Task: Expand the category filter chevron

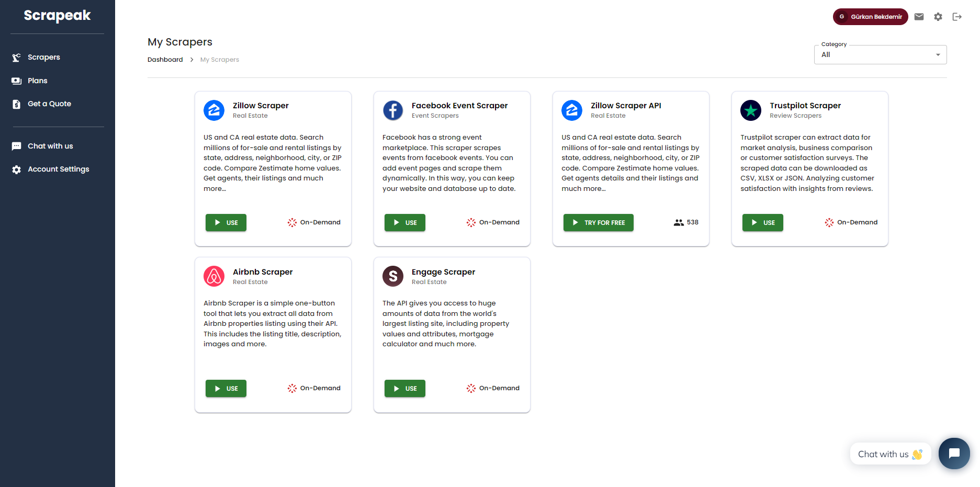Action: 938,54
